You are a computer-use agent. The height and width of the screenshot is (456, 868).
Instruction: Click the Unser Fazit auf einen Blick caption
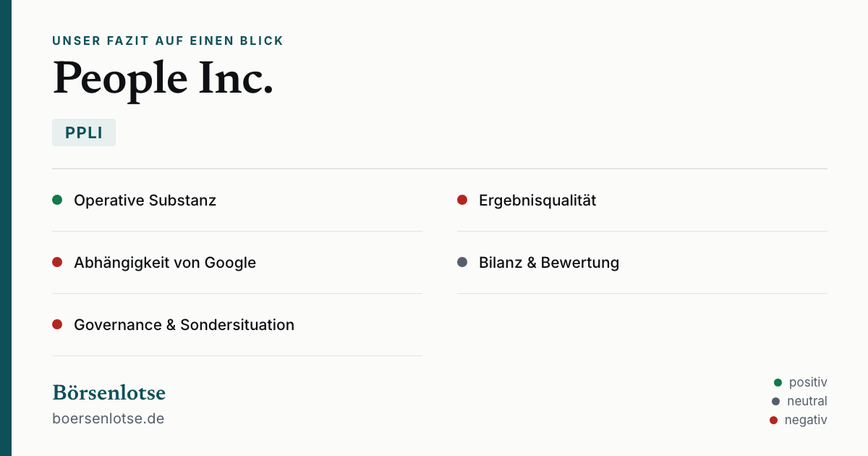point(168,41)
